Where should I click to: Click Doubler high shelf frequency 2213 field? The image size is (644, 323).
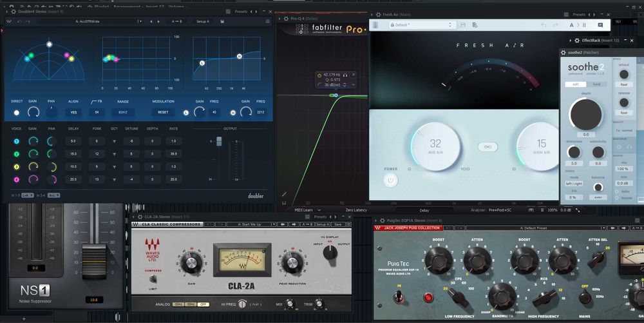[x=260, y=112]
